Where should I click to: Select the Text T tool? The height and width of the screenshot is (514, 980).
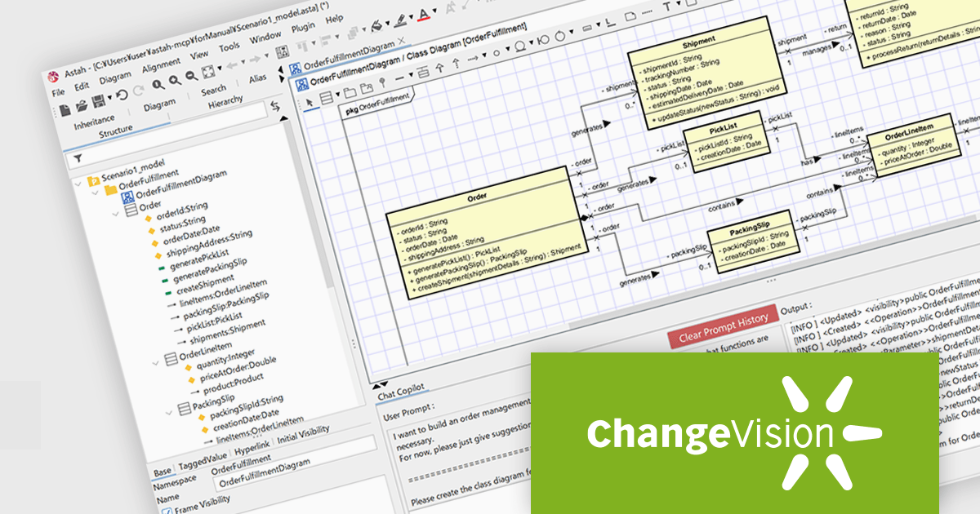click(667, 7)
